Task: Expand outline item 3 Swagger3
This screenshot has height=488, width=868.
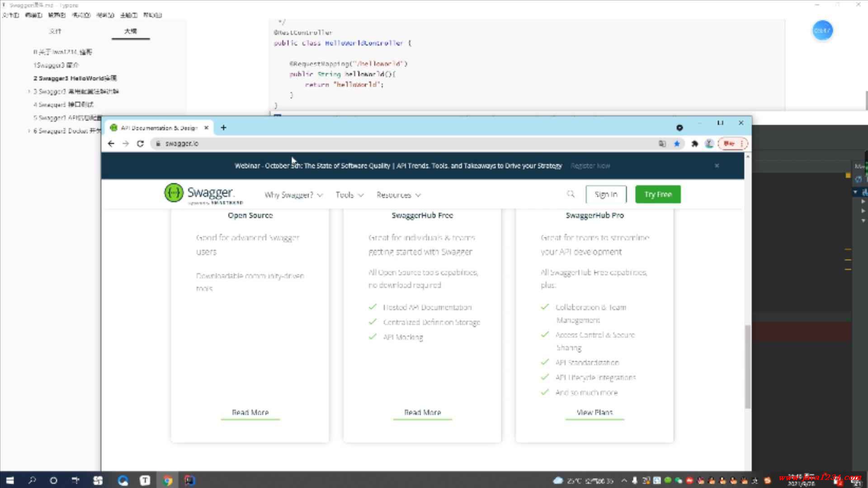Action: click(29, 91)
